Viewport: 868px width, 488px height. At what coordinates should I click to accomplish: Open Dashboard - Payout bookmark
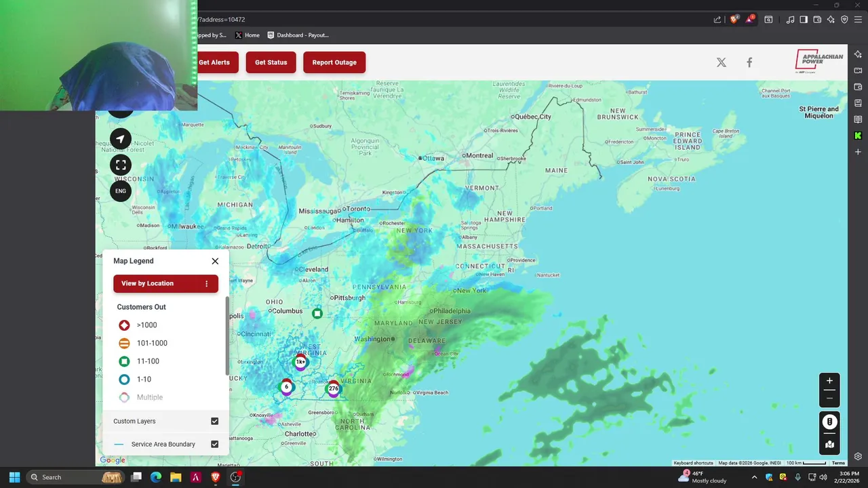coord(298,35)
